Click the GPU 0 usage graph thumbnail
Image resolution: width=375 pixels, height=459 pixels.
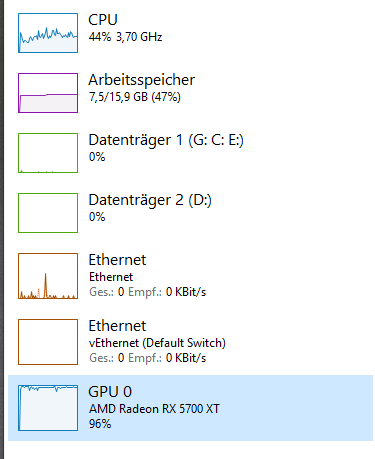tap(48, 408)
